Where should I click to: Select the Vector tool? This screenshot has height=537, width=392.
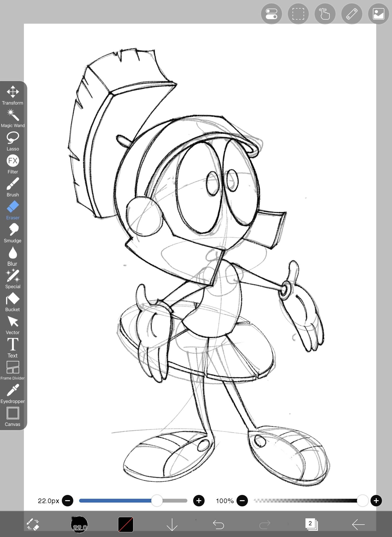[x=13, y=325]
